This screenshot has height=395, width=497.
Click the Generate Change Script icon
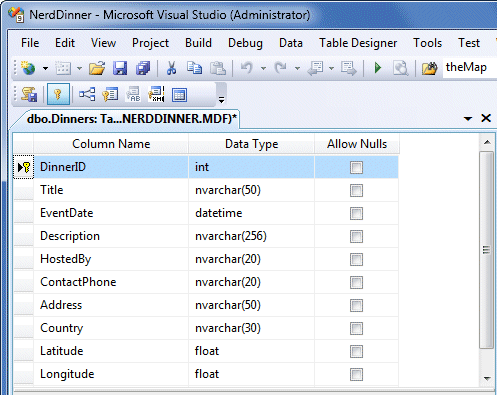(29, 95)
